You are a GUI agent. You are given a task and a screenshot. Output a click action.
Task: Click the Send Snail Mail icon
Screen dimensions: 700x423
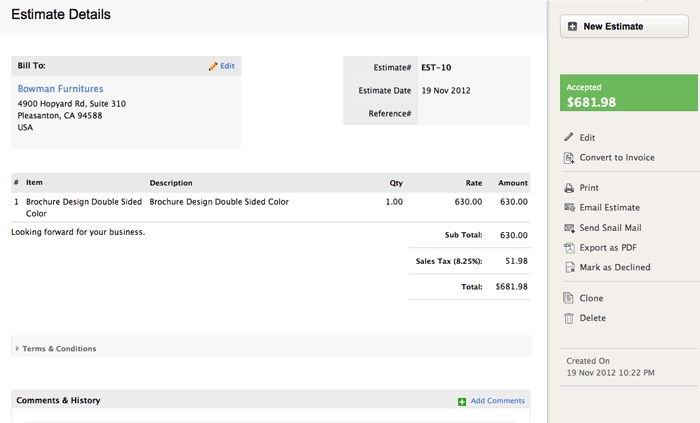[x=568, y=228]
